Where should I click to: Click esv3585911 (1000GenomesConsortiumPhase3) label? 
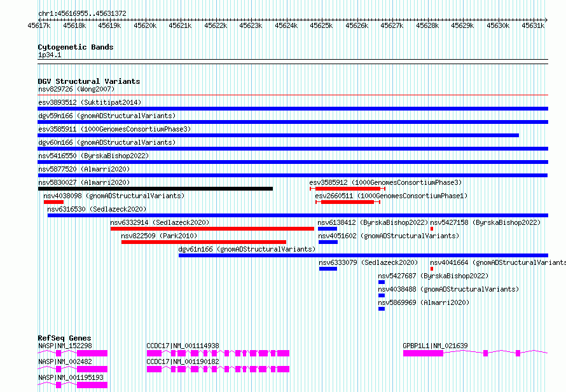pos(114,129)
